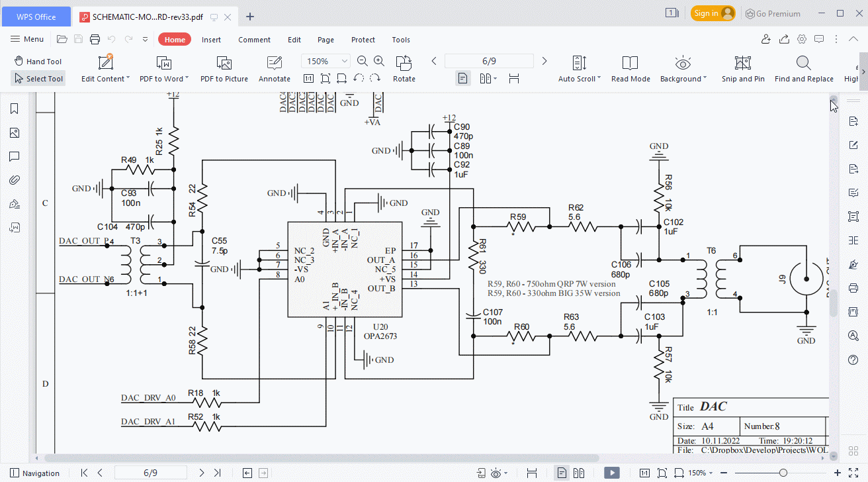Expand the Background options dropdown

point(683,70)
